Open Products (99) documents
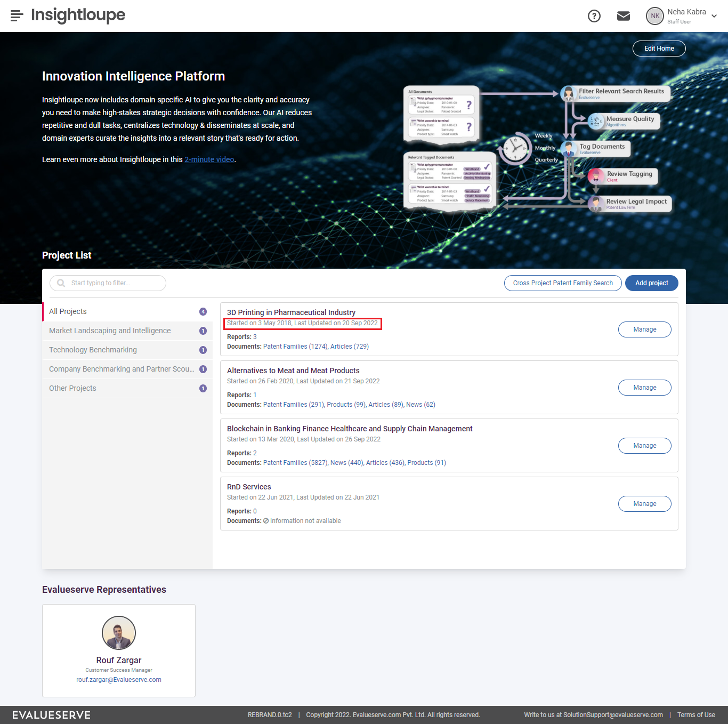Viewport: 728px width, 724px height. click(346, 405)
